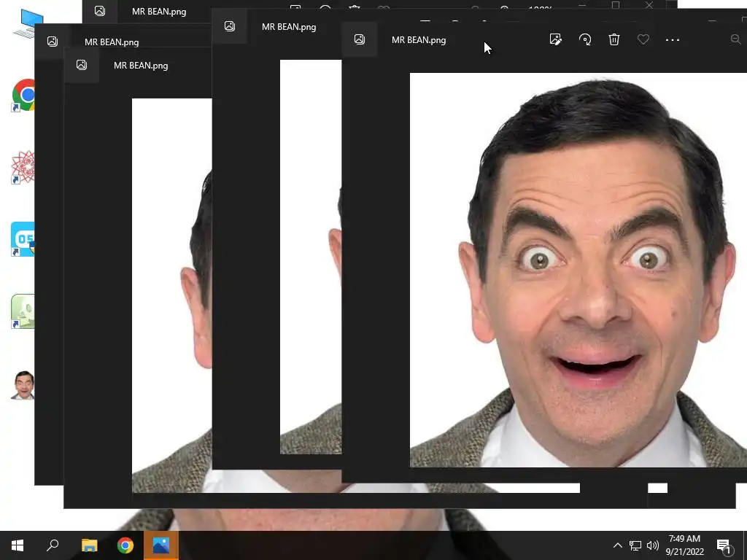Delete MR BEAN.png with trash icon
This screenshot has height=560, width=747.
pos(614,39)
